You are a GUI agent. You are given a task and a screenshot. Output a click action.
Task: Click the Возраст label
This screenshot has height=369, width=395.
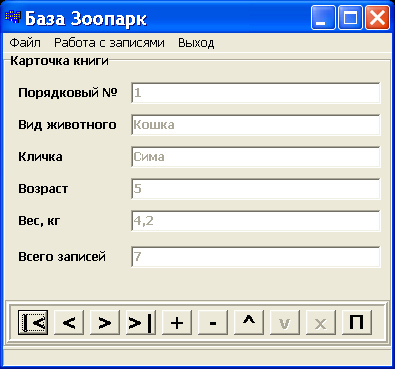click(43, 189)
